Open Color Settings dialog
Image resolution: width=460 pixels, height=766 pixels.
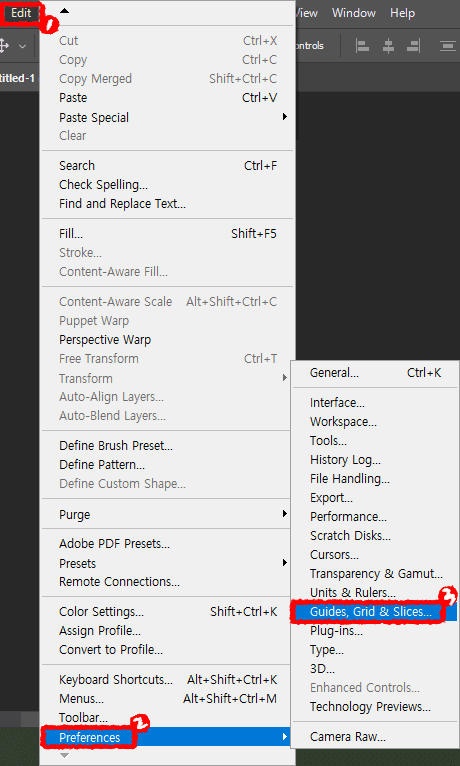point(167,612)
